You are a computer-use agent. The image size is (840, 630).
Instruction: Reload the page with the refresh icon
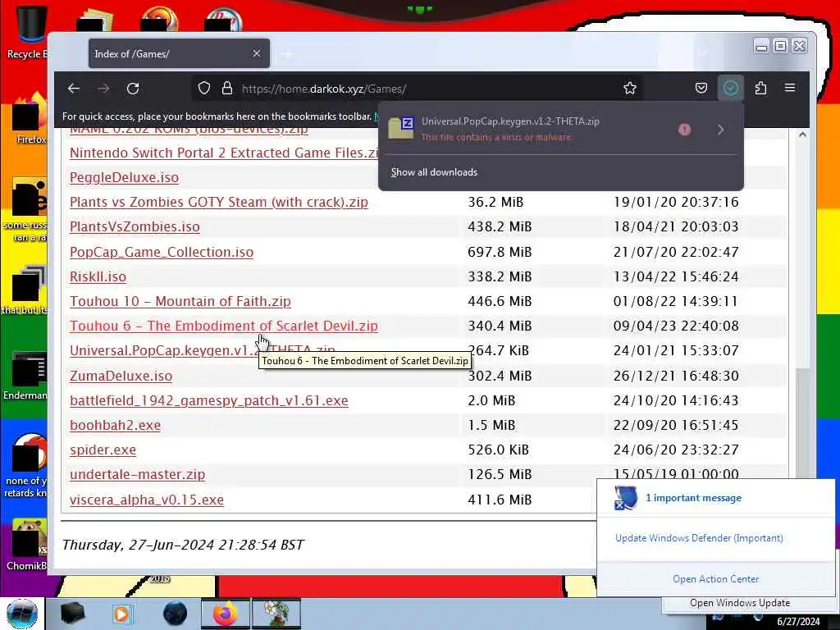(x=133, y=89)
